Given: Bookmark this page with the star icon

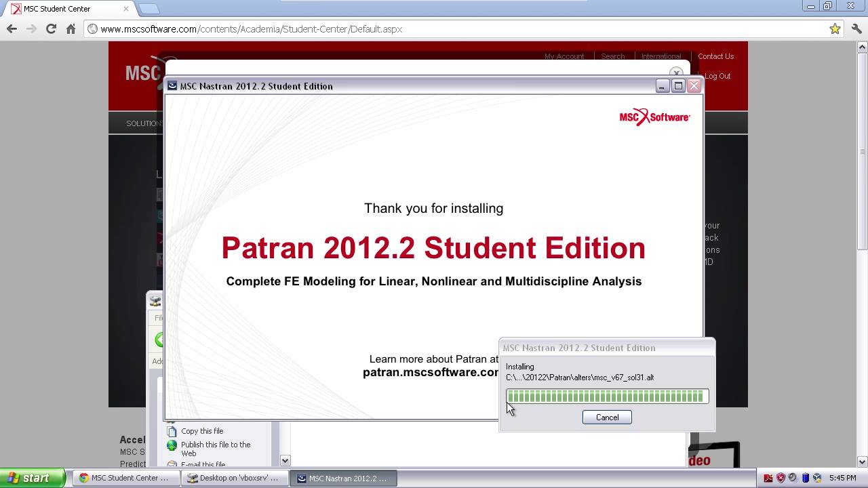Looking at the screenshot, I should [835, 29].
